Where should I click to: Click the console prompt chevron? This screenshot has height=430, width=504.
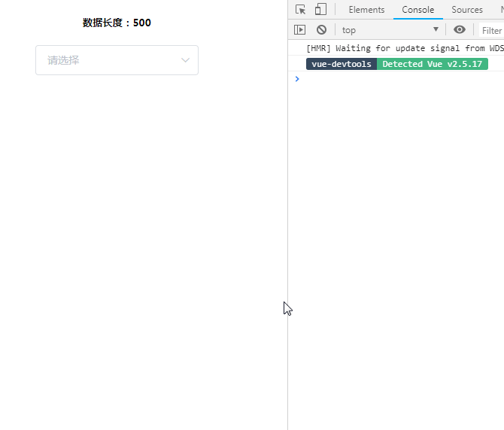(297, 79)
